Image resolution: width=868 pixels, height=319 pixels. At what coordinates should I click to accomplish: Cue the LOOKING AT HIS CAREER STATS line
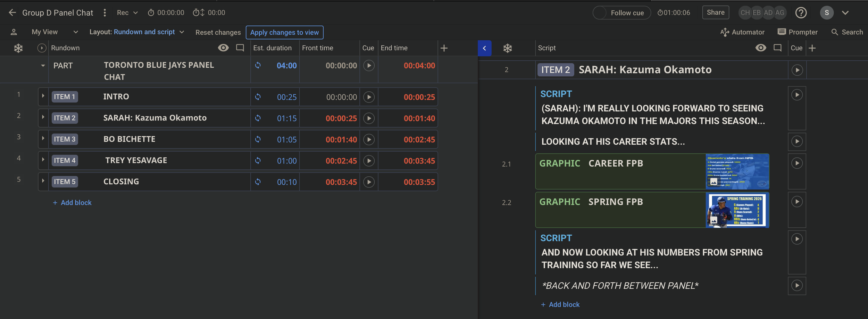(x=797, y=141)
